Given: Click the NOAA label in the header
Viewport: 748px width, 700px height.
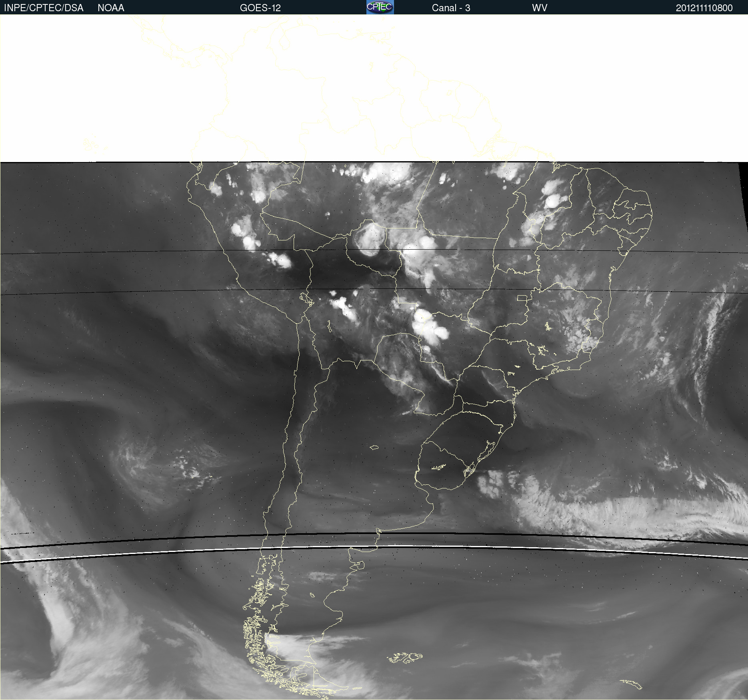Looking at the screenshot, I should pos(111,8).
